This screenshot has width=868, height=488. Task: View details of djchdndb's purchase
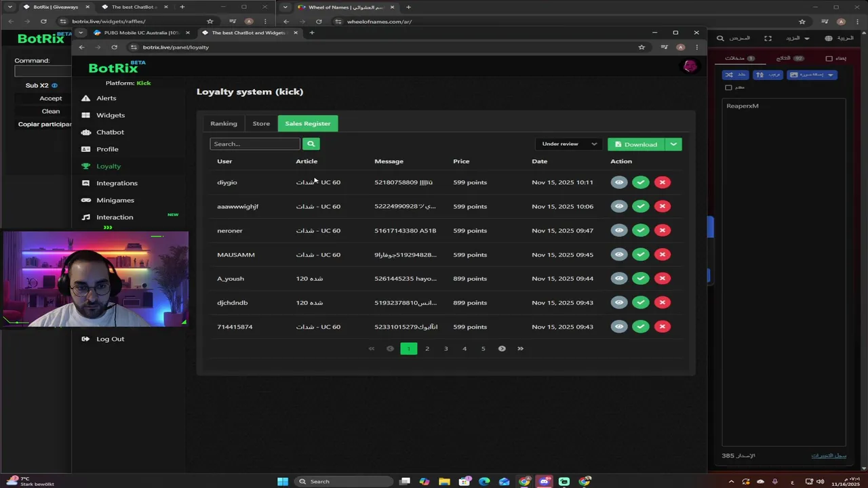tap(619, 302)
